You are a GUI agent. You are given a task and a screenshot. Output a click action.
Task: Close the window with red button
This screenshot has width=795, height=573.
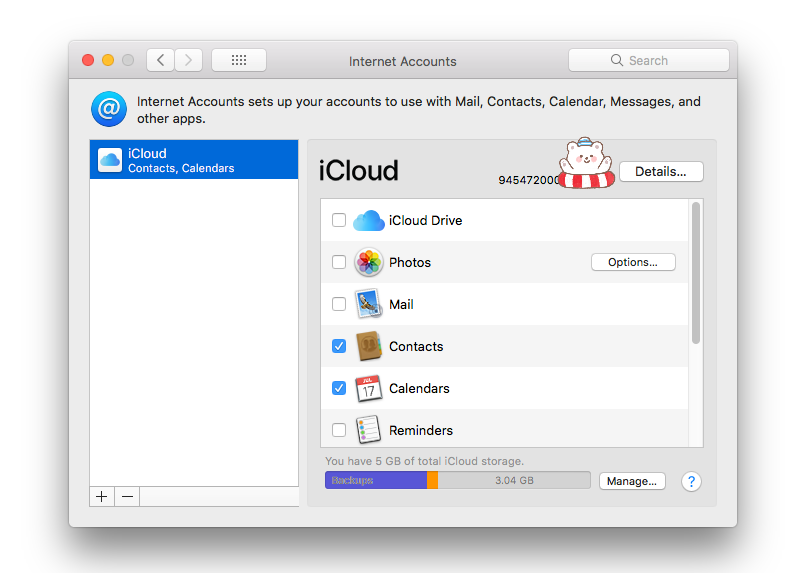88,60
